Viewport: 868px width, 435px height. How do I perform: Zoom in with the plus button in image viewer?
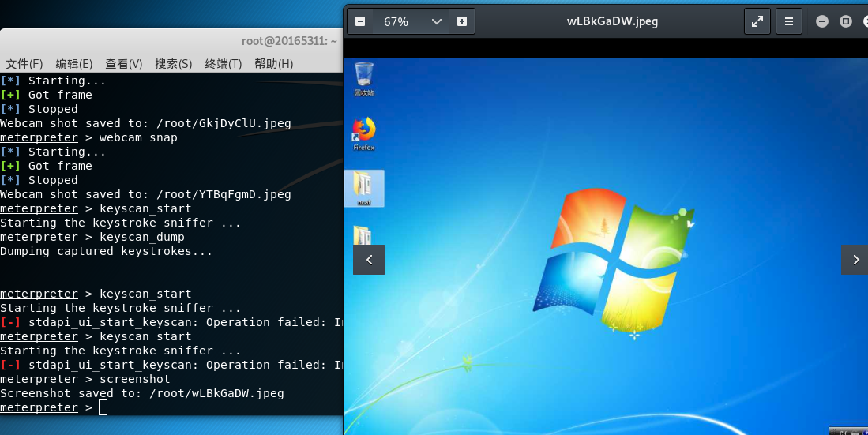462,21
